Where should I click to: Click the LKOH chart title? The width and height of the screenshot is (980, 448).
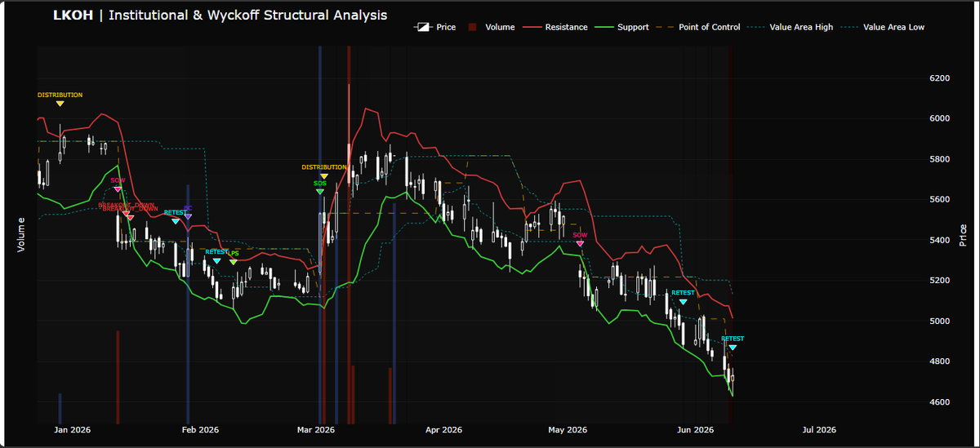tap(220, 16)
